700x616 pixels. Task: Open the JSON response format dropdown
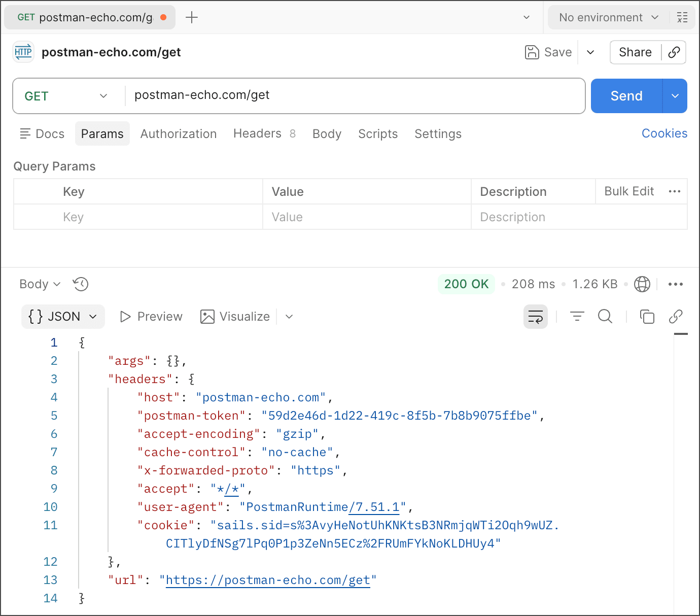tap(62, 316)
